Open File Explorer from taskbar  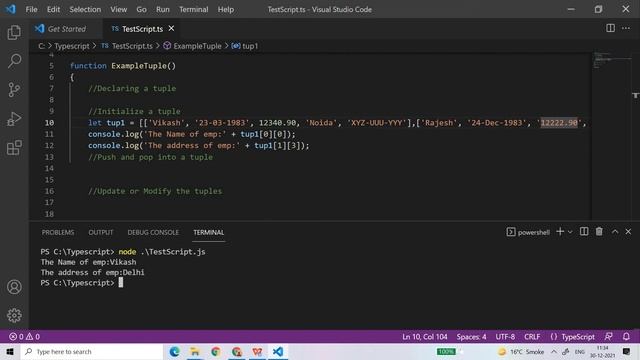tap(195, 351)
